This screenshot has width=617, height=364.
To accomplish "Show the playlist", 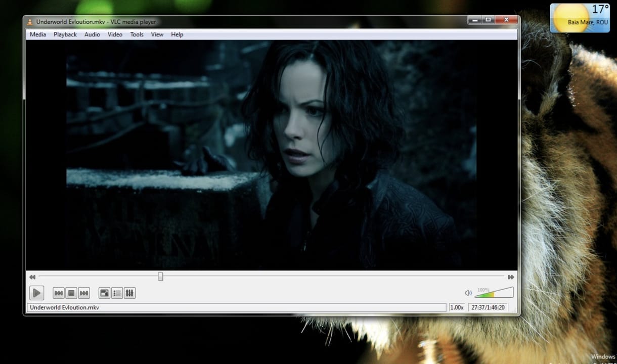I will [117, 293].
